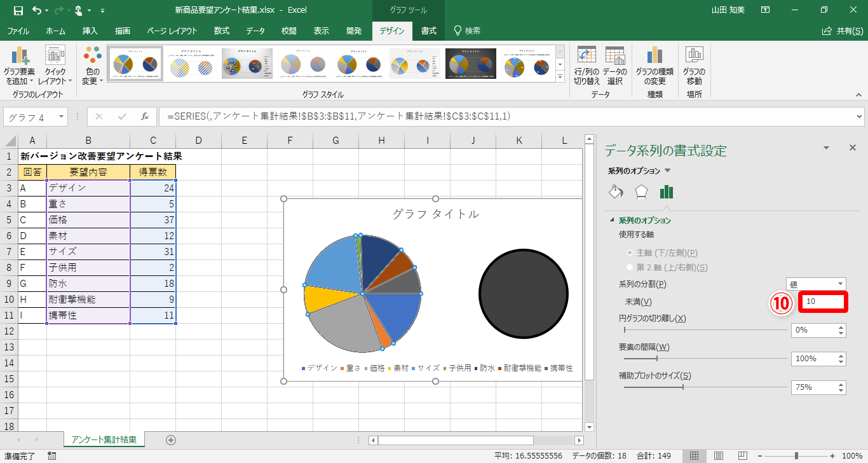Decrease 円グラフの切り離し with the down spinner
Image resolution: width=868 pixels, height=463 pixels.
tap(841, 333)
